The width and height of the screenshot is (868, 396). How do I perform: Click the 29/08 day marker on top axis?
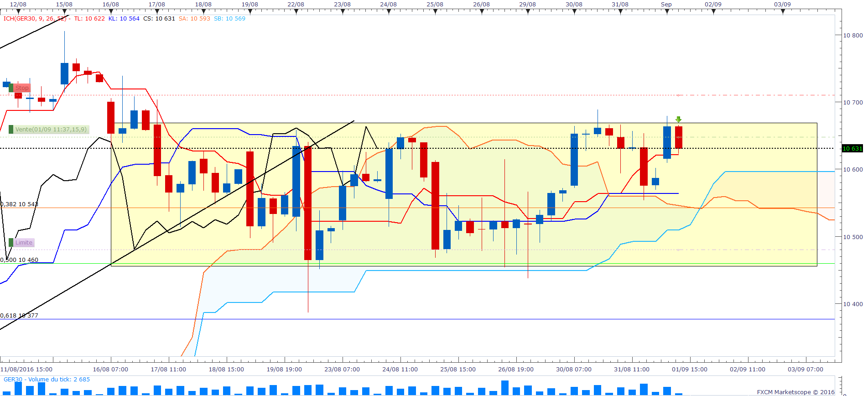(528, 5)
